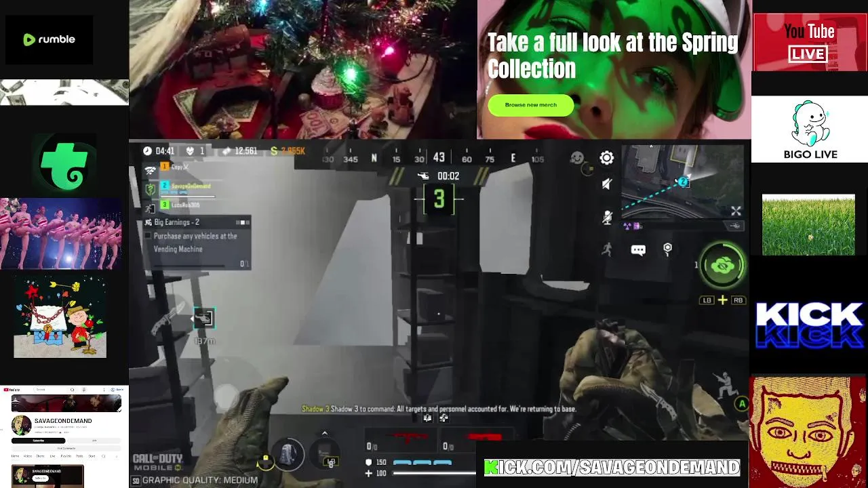The height and width of the screenshot is (488, 868).
Task: Click the kick.com/savageondemand banner link
Action: (612, 468)
